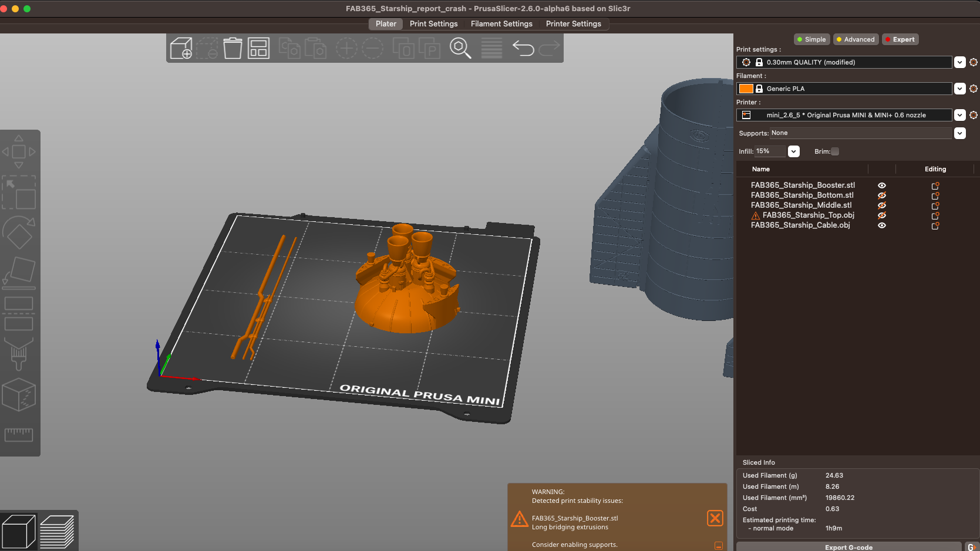The height and width of the screenshot is (551, 980).
Task: Show the hidden FAB365_Starship_Top.obj object
Action: (881, 215)
